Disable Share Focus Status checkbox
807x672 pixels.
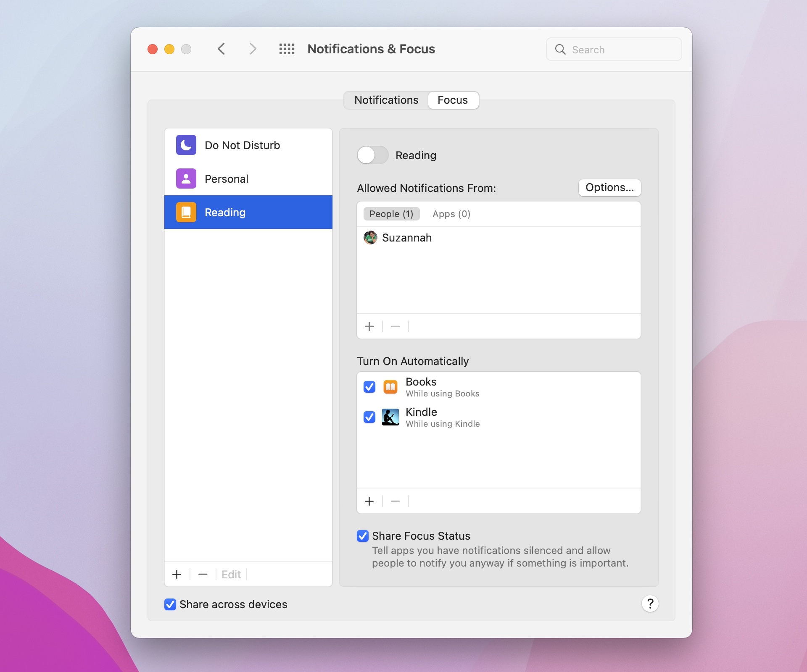tap(363, 536)
